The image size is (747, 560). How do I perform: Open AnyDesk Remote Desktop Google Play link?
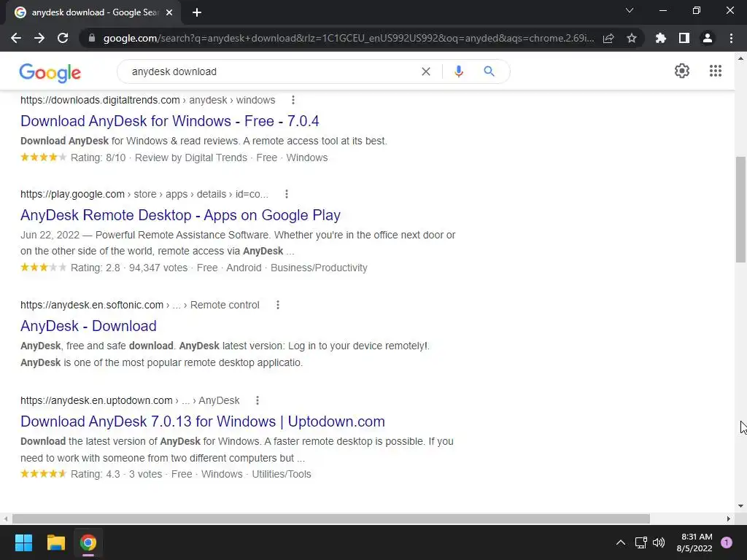click(181, 215)
